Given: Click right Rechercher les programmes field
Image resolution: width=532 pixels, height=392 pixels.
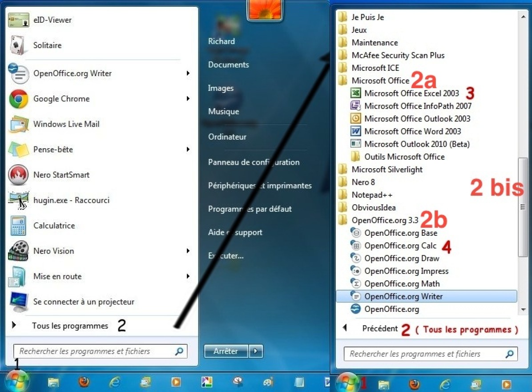Looking at the screenshot, I should click(431, 354).
